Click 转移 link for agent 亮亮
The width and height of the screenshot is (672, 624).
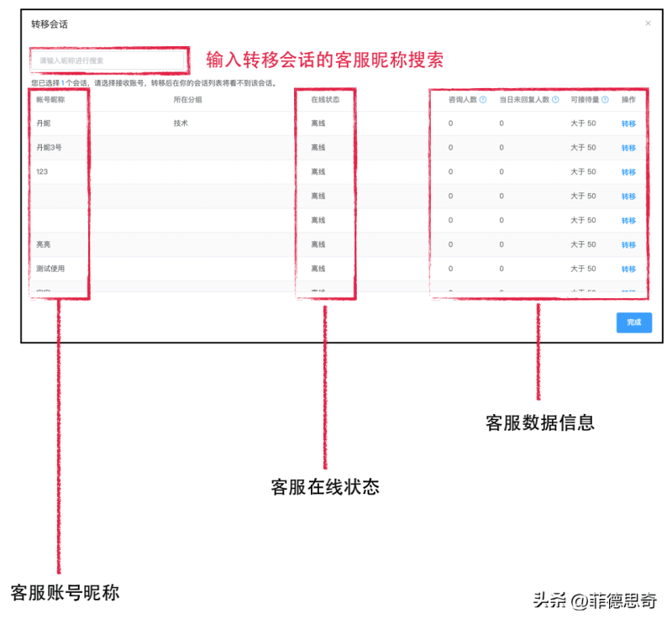coord(626,244)
